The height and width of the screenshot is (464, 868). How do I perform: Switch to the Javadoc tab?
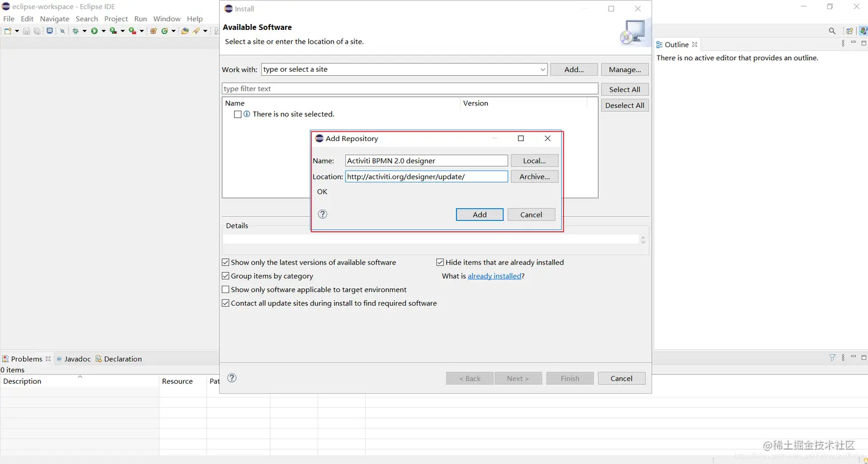73,358
